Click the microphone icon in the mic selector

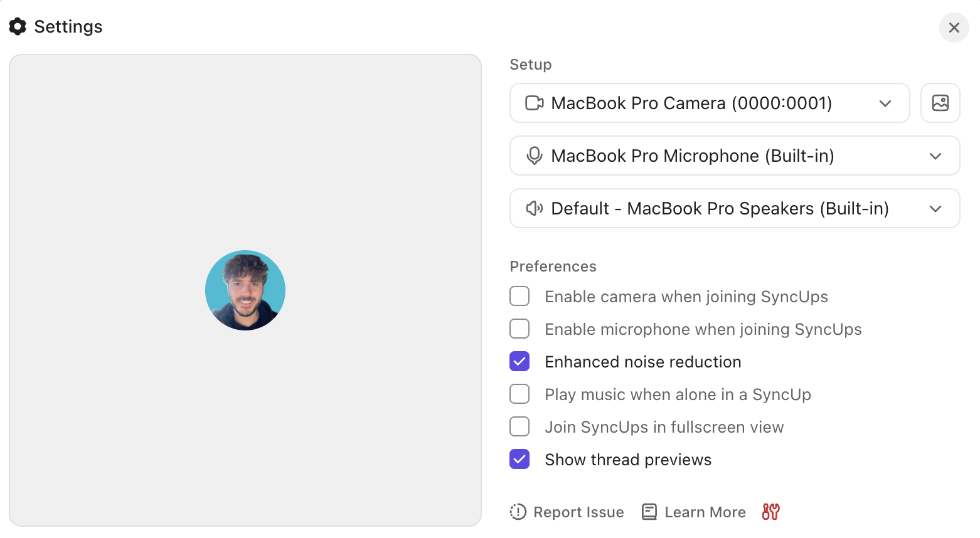533,156
